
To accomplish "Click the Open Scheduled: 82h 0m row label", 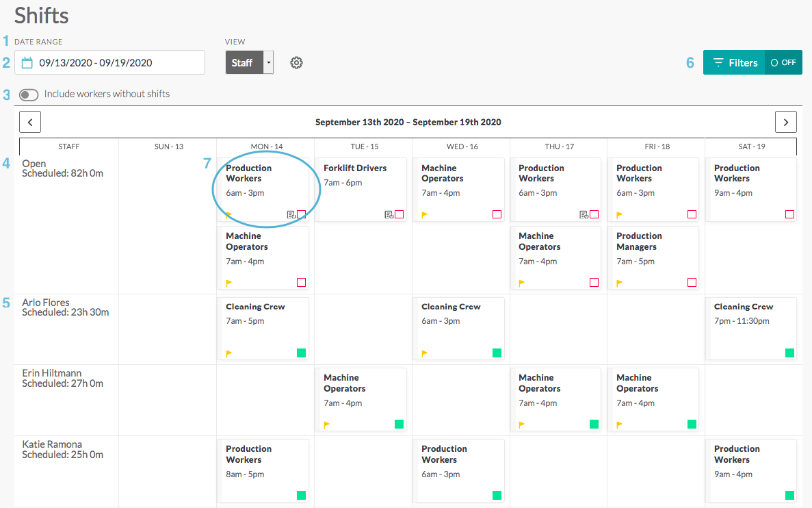I will [x=63, y=168].
